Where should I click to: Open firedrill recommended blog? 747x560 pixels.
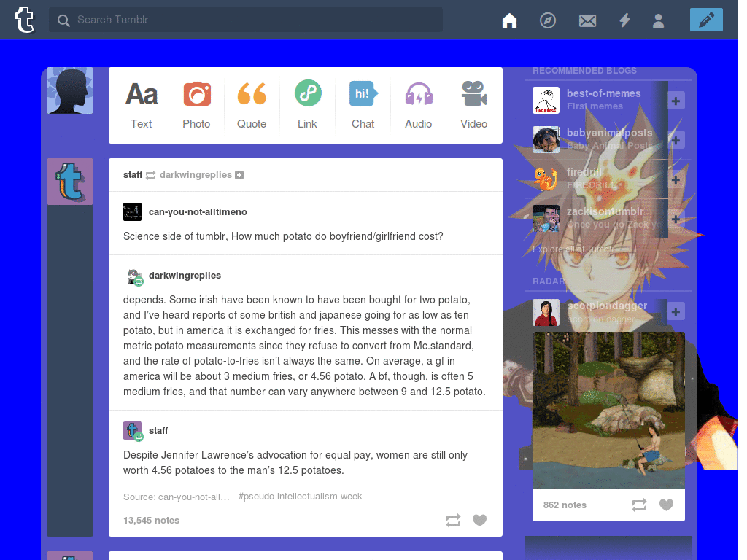584,172
